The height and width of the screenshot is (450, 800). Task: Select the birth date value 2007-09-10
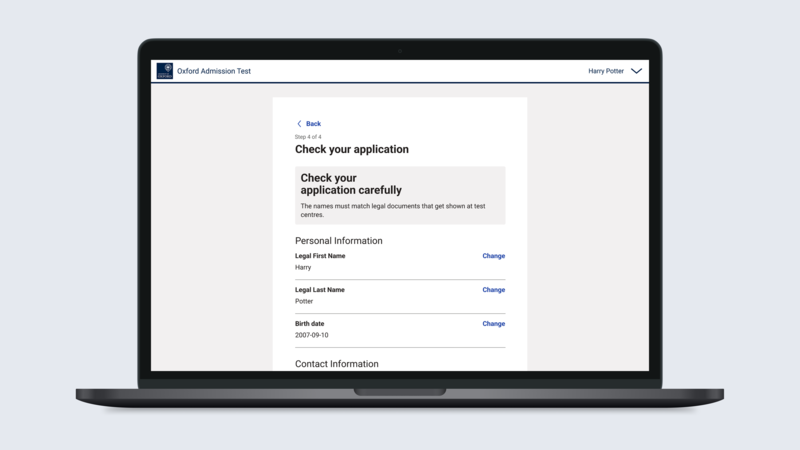point(314,335)
